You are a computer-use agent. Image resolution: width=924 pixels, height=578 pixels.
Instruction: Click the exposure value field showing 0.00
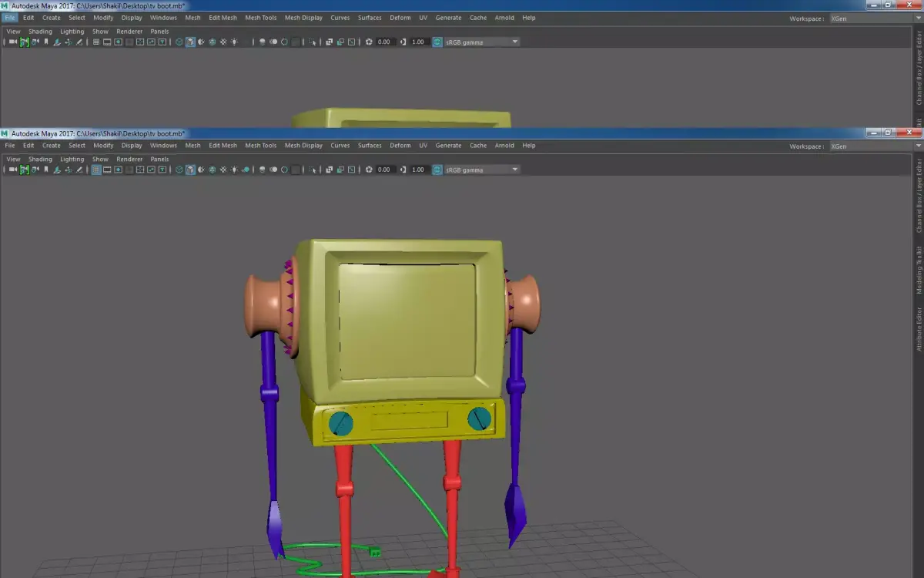click(383, 170)
